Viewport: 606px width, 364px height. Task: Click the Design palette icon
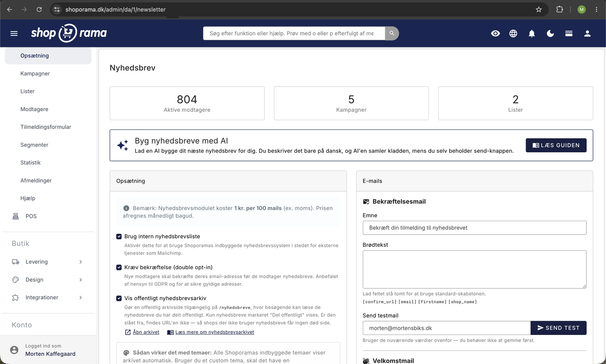(x=16, y=280)
